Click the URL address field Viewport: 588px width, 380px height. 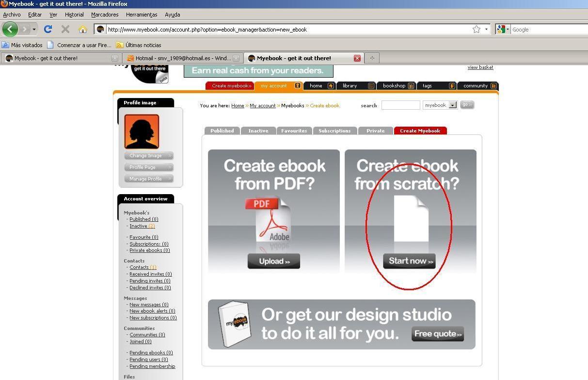[288, 29]
